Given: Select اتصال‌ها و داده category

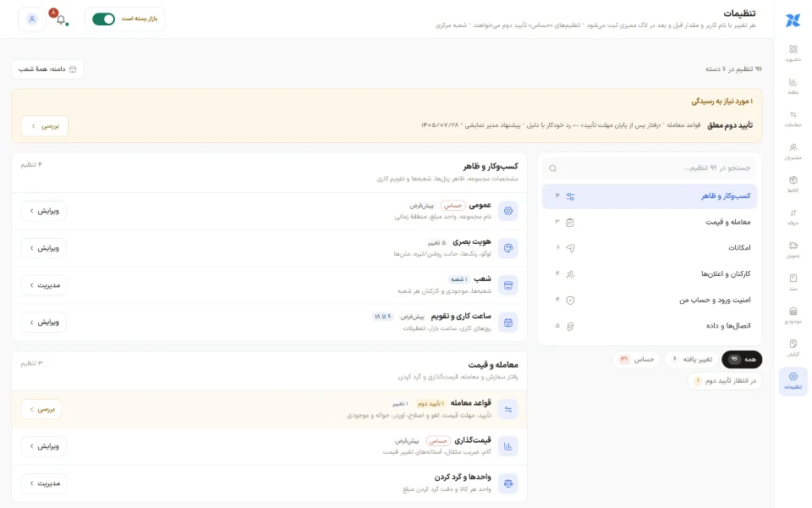Looking at the screenshot, I should pyautogui.click(x=650, y=325).
